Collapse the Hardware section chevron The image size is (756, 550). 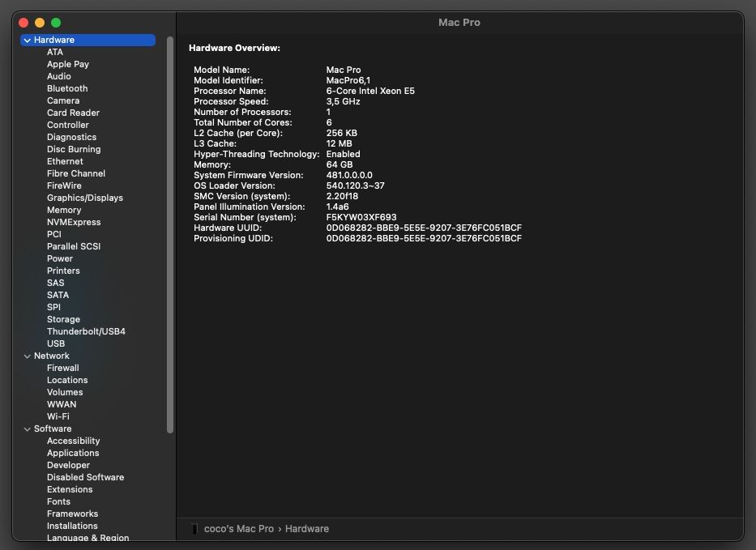tap(28, 41)
